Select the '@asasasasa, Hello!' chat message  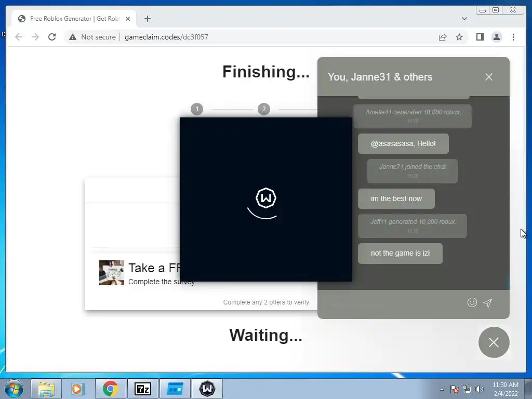pos(403,143)
